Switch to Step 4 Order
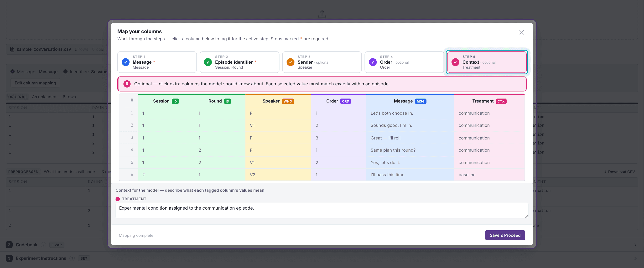The height and width of the screenshot is (268, 644). click(x=404, y=62)
